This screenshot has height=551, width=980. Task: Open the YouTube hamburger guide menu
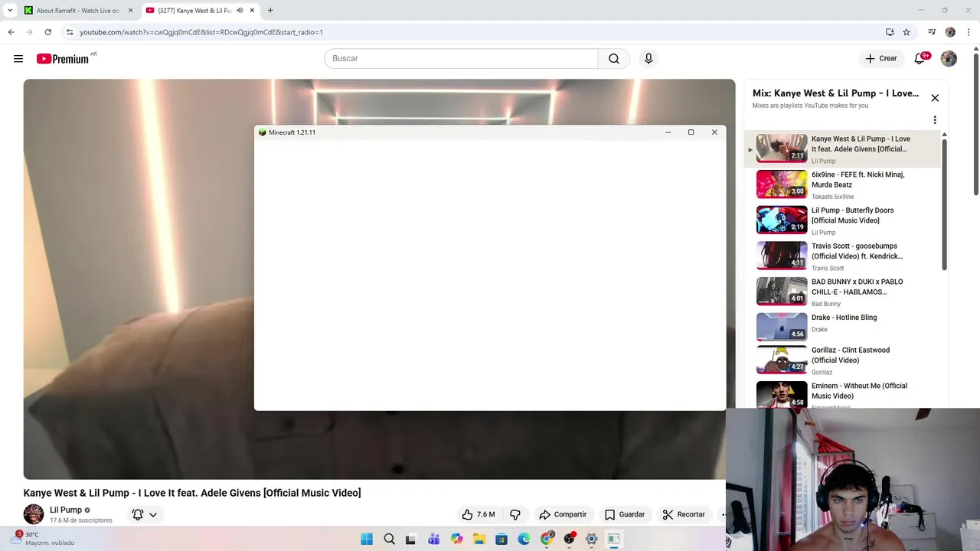[x=18, y=59]
